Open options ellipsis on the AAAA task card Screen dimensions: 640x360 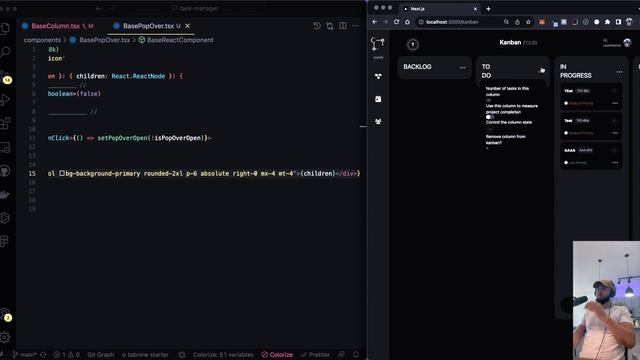tap(615, 163)
